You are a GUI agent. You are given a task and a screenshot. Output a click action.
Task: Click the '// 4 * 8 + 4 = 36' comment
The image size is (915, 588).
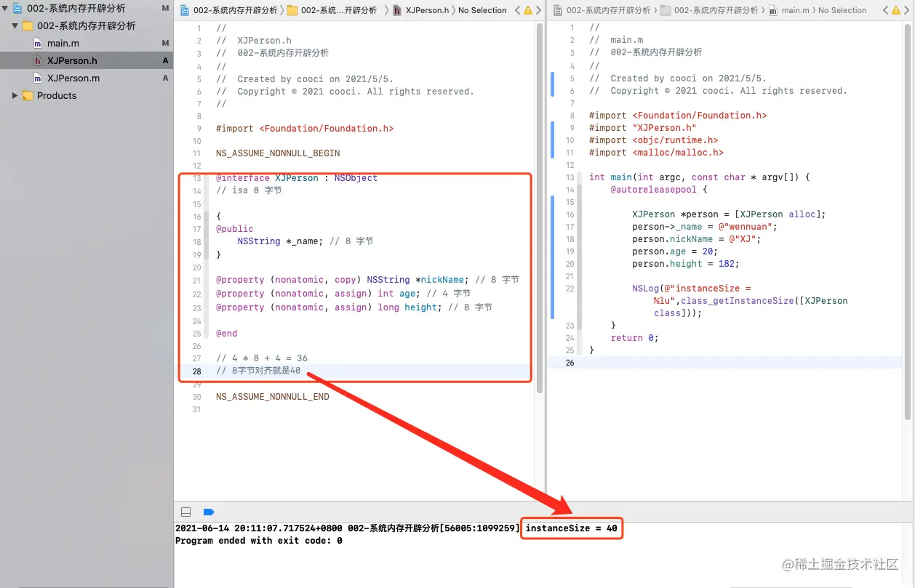tap(262, 358)
